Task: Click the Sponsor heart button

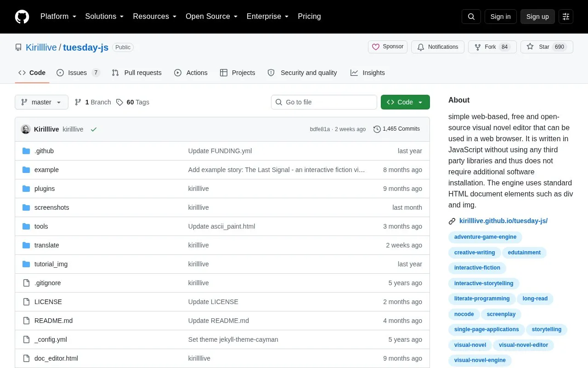Action: pyautogui.click(x=388, y=47)
